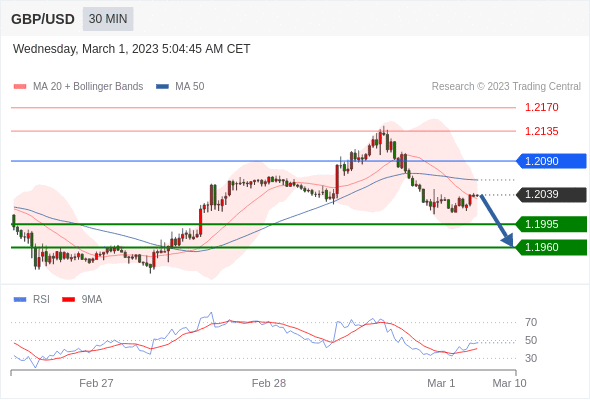Click the green 1.1995 support price tag
Viewport: 590px width, 400px height.
[x=551, y=224]
